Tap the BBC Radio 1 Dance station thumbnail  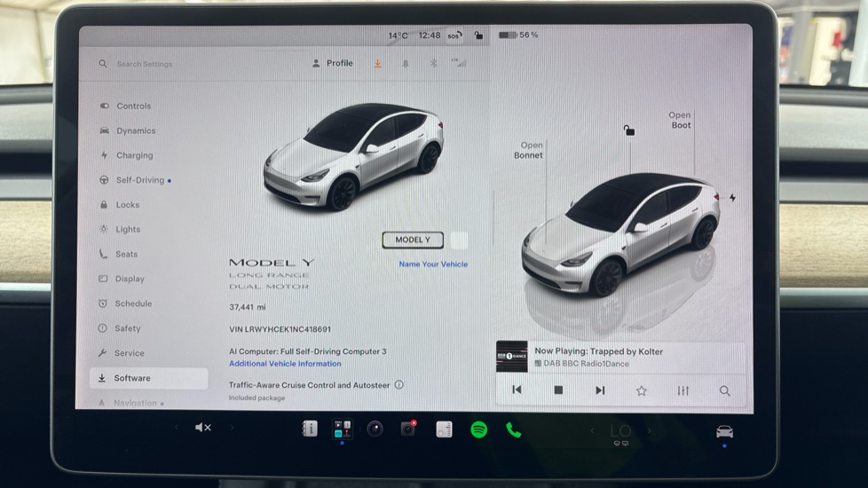(x=511, y=357)
